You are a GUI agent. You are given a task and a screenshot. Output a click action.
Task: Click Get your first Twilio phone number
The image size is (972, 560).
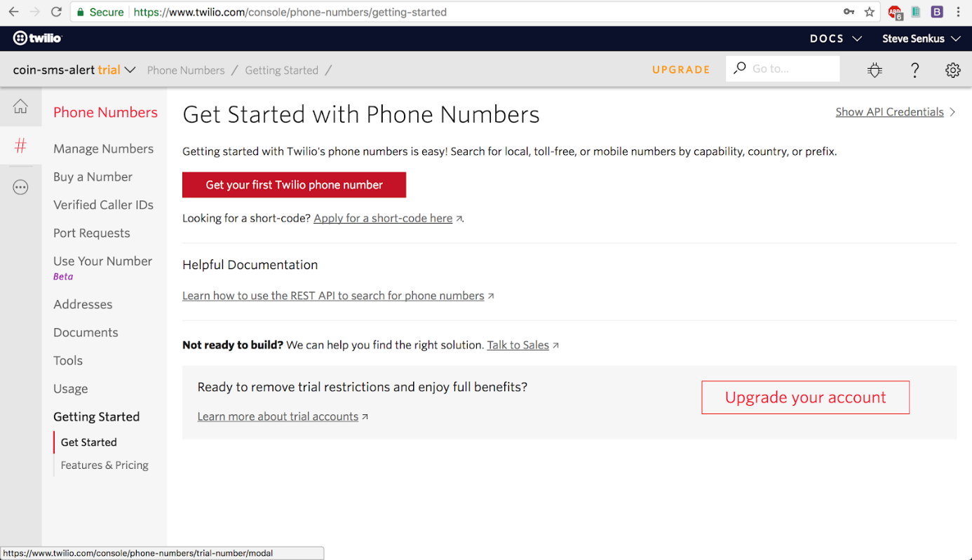(x=294, y=185)
